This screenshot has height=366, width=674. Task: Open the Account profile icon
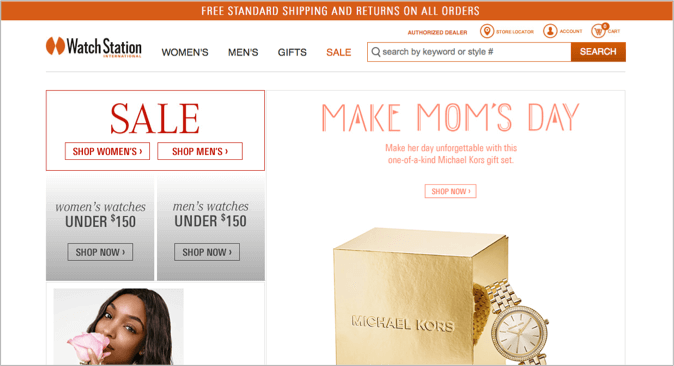[x=550, y=31]
